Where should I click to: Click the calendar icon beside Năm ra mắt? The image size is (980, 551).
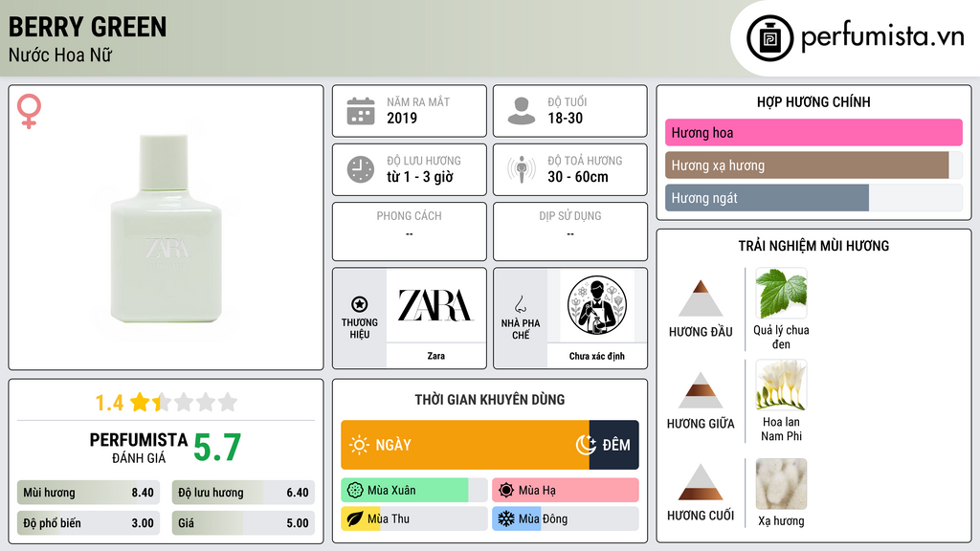coord(361,111)
